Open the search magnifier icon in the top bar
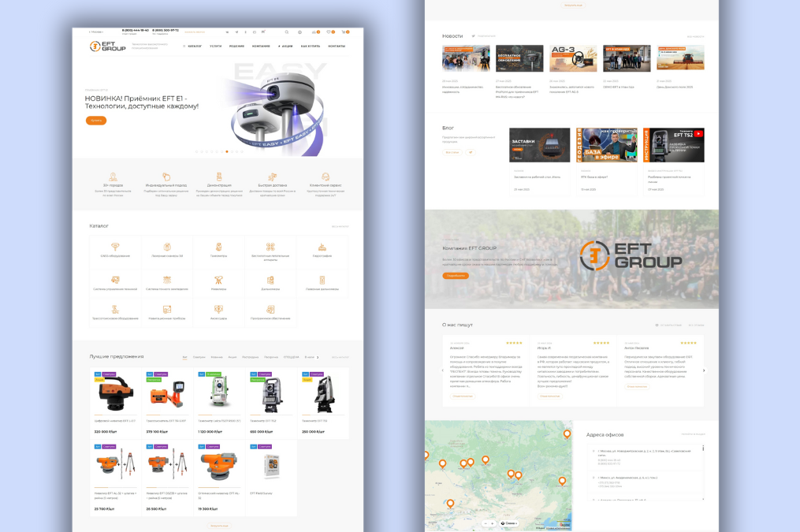 287,32
